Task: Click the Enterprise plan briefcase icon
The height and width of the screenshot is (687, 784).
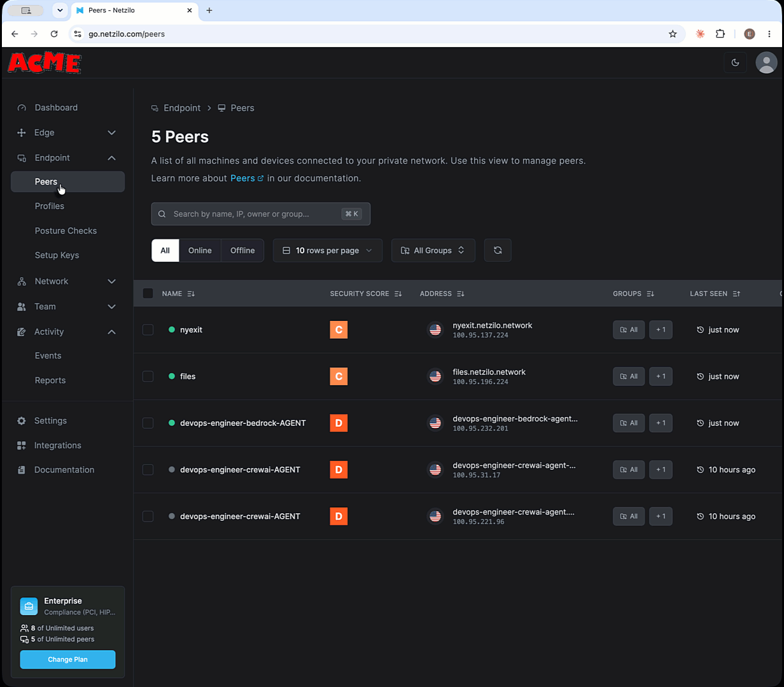Action: click(29, 606)
